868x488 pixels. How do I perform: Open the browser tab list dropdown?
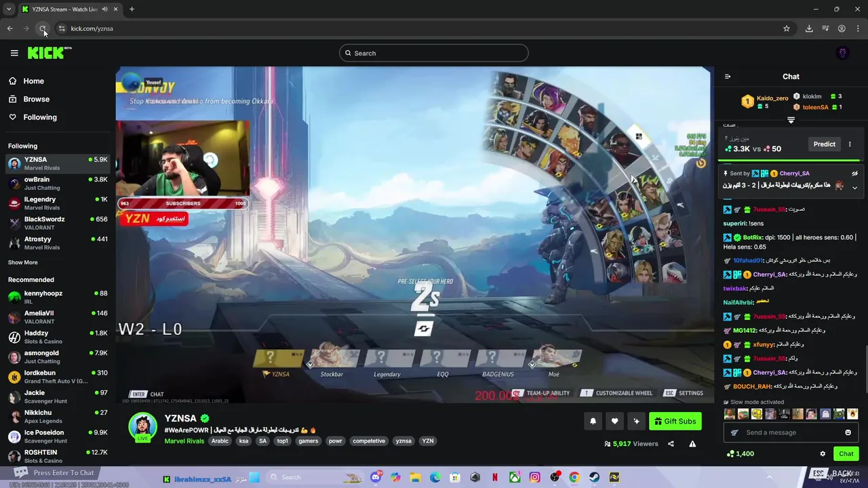tap(9, 9)
